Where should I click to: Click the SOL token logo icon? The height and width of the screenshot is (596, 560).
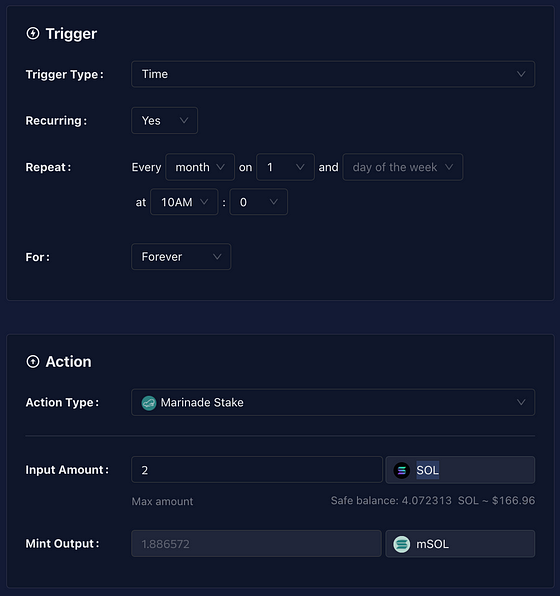click(401, 471)
